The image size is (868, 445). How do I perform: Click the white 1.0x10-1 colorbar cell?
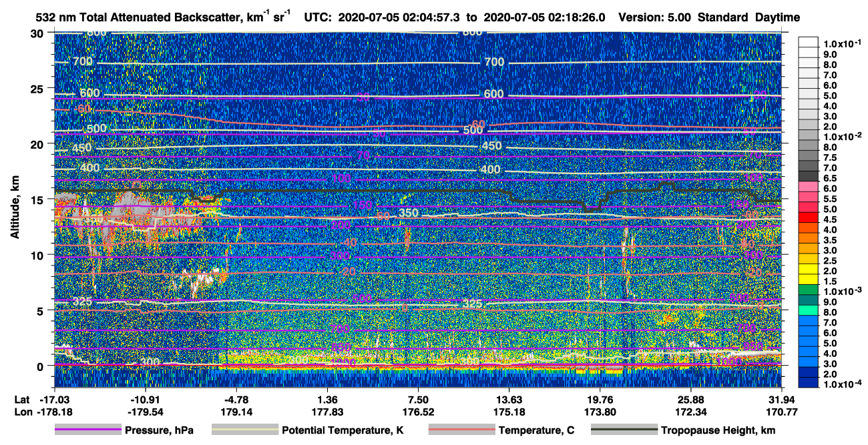[x=809, y=42]
